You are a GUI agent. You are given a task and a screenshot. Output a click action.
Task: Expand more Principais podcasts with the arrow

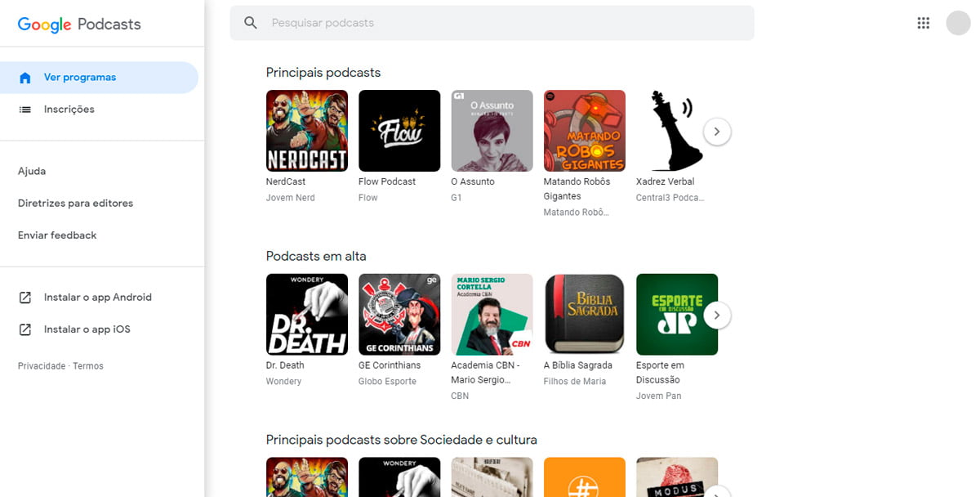[716, 131]
